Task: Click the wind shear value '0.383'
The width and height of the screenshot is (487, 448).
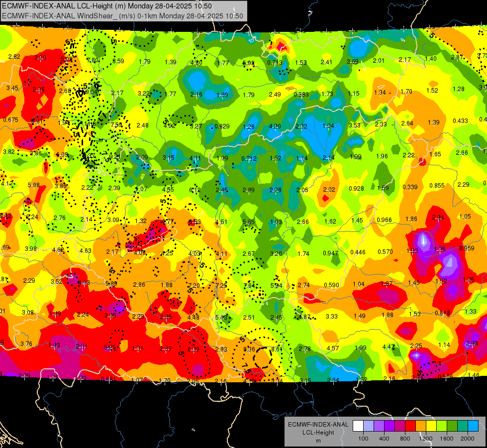Action: point(301,94)
